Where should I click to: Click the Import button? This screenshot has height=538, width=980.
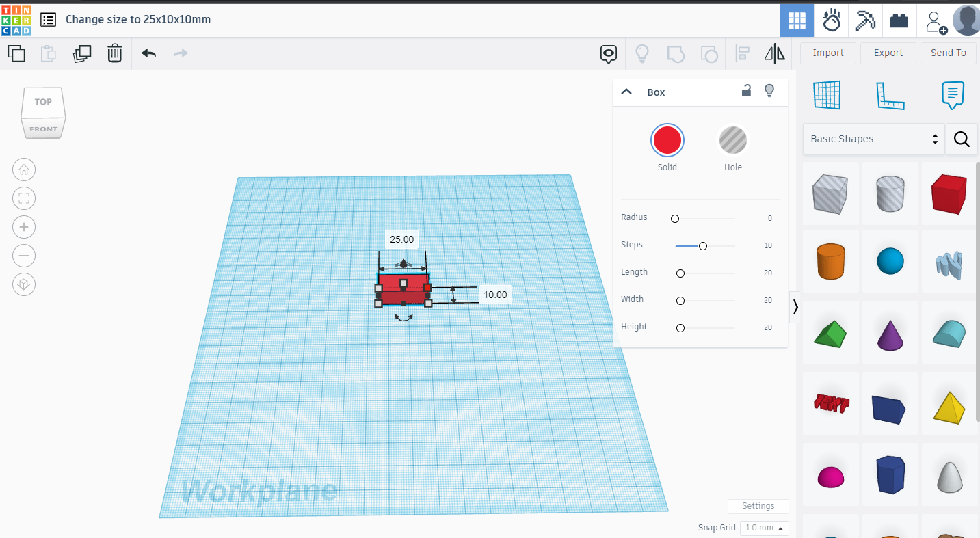[x=828, y=53]
